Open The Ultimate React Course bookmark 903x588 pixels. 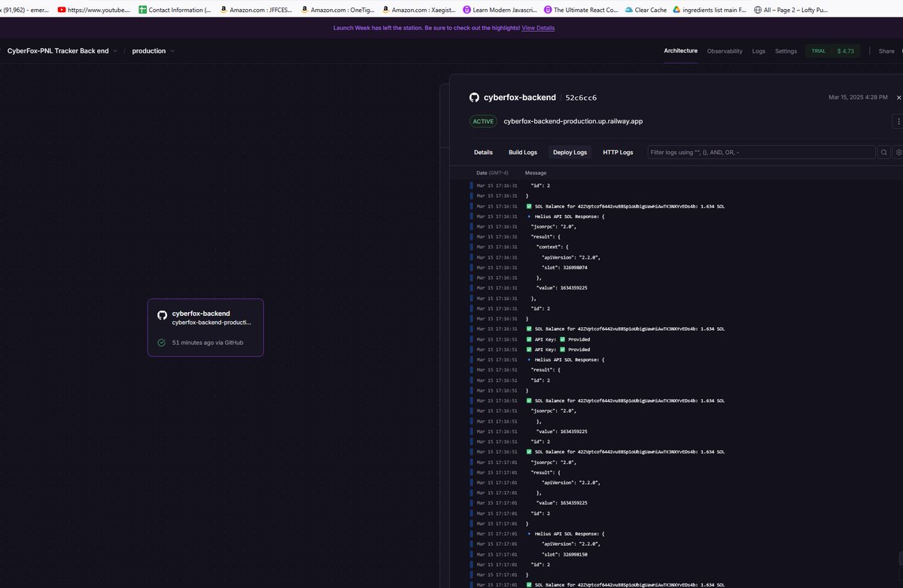[x=581, y=11]
